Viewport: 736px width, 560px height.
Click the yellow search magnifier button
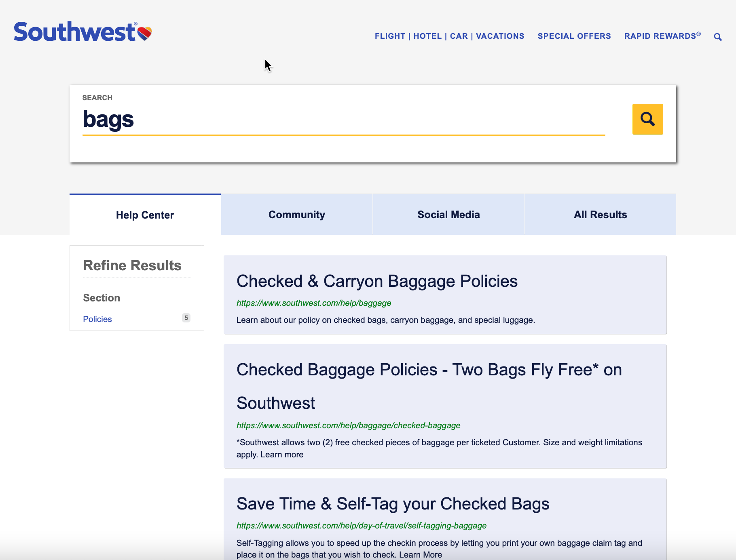click(x=647, y=119)
